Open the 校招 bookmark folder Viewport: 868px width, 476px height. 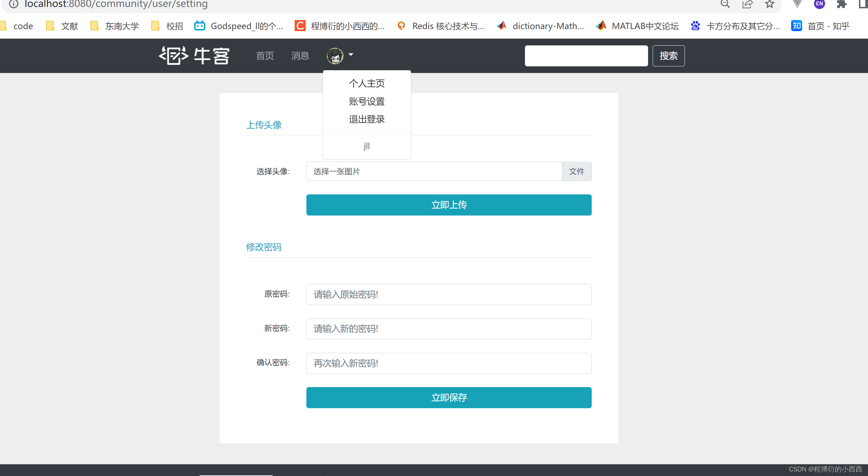point(168,26)
